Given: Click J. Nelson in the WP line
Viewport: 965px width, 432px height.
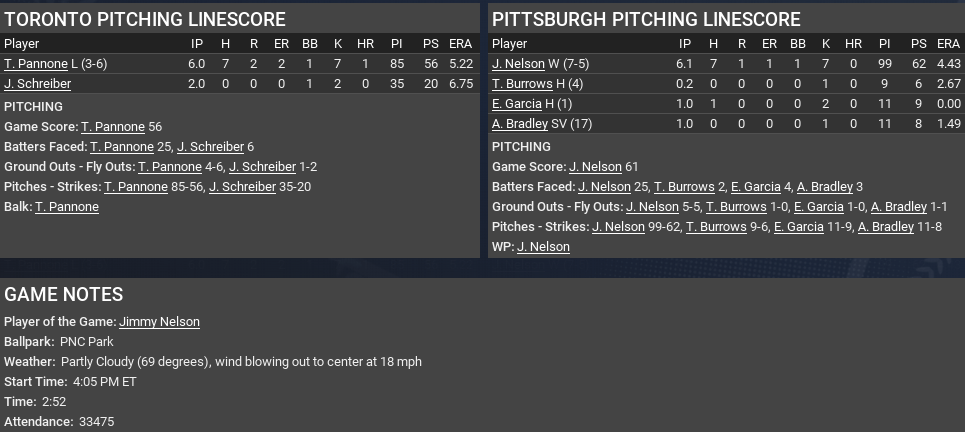Looking at the screenshot, I should (x=543, y=247).
